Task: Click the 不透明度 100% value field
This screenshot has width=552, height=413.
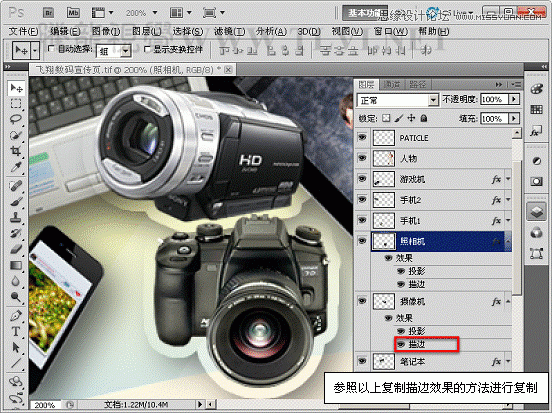Action: 495,99
